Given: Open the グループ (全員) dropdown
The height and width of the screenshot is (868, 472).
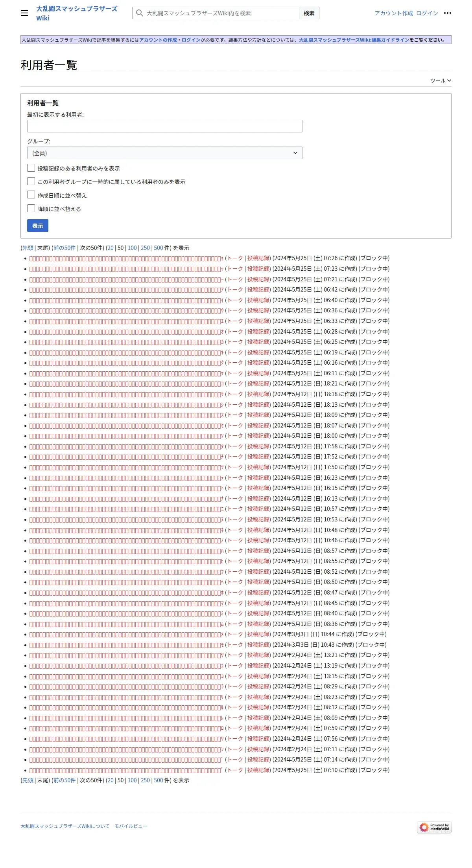Looking at the screenshot, I should tap(164, 153).
